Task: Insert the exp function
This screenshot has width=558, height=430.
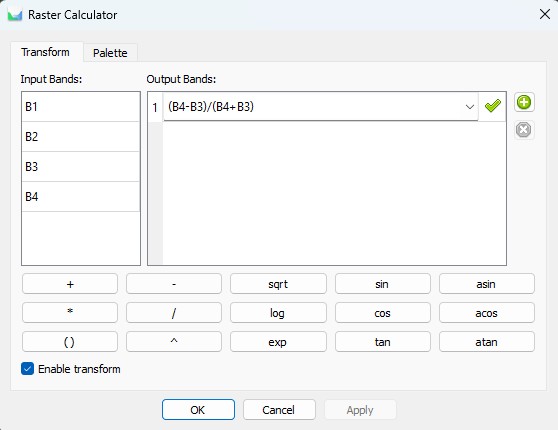Action: click(x=278, y=342)
